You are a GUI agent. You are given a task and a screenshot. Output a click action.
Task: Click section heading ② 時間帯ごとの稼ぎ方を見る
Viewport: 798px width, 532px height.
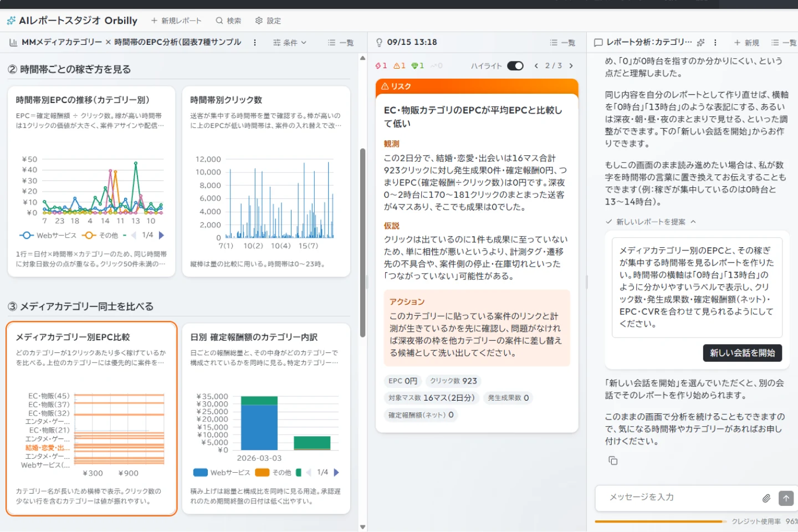[x=69, y=69]
